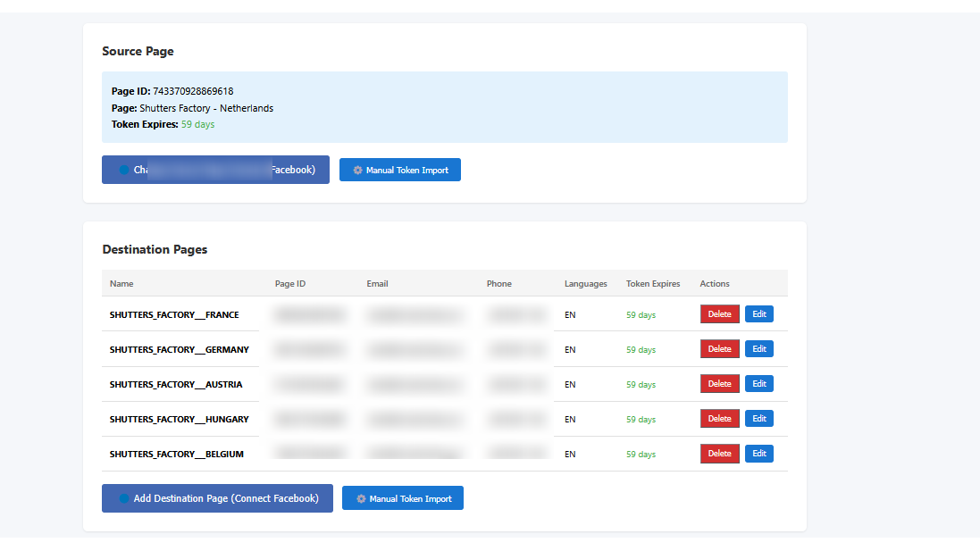Click Facebook circle icon on source page button
This screenshot has height=551, width=980.
coord(124,170)
